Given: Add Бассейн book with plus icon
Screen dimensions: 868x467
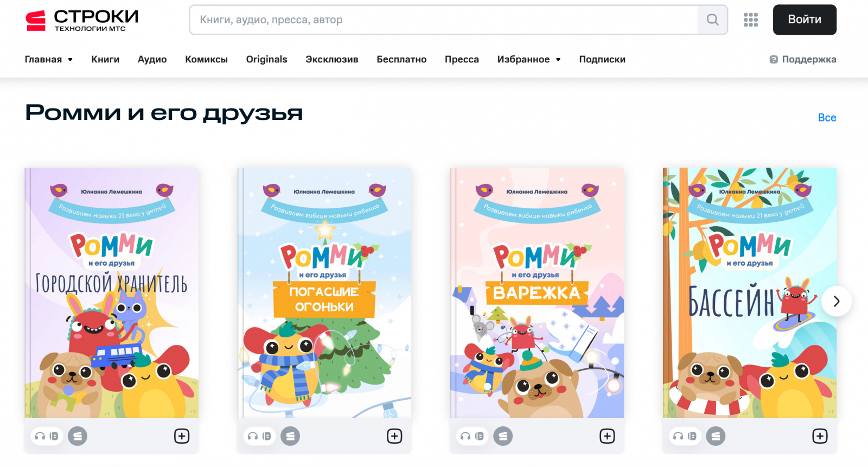Looking at the screenshot, I should click(x=820, y=436).
